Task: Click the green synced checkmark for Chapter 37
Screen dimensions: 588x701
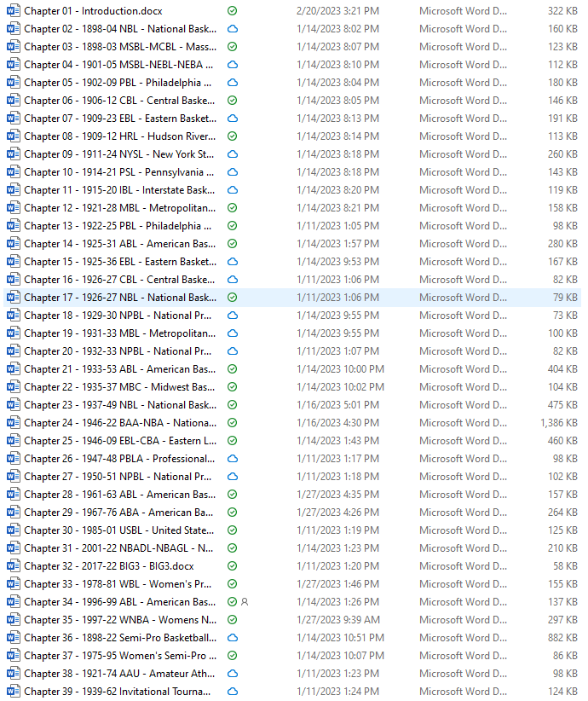Action: tap(233, 656)
